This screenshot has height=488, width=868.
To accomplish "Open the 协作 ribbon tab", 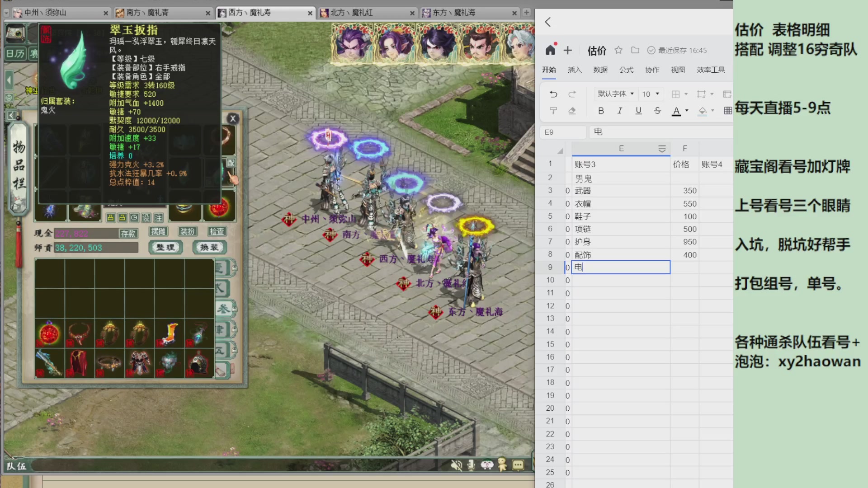I will (652, 70).
